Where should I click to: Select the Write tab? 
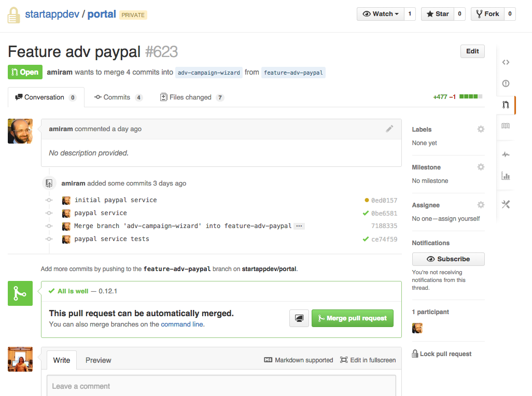[x=61, y=360]
